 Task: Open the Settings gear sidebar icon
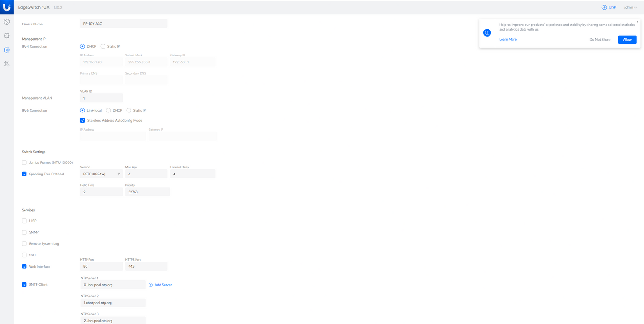(x=6, y=50)
